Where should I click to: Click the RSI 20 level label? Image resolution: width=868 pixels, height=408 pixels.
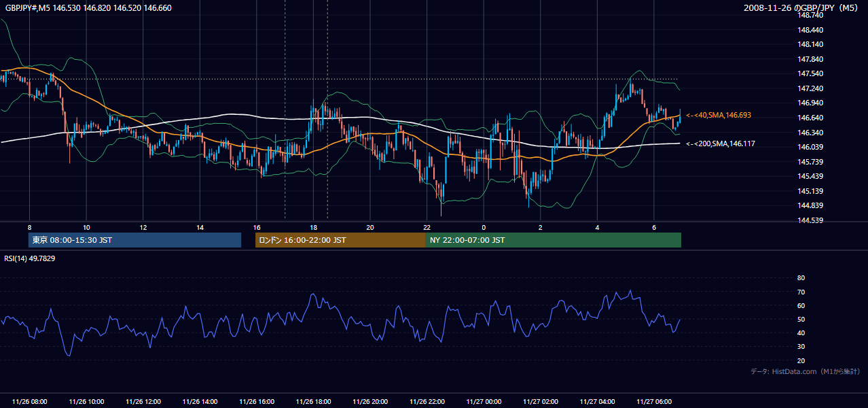[801, 360]
